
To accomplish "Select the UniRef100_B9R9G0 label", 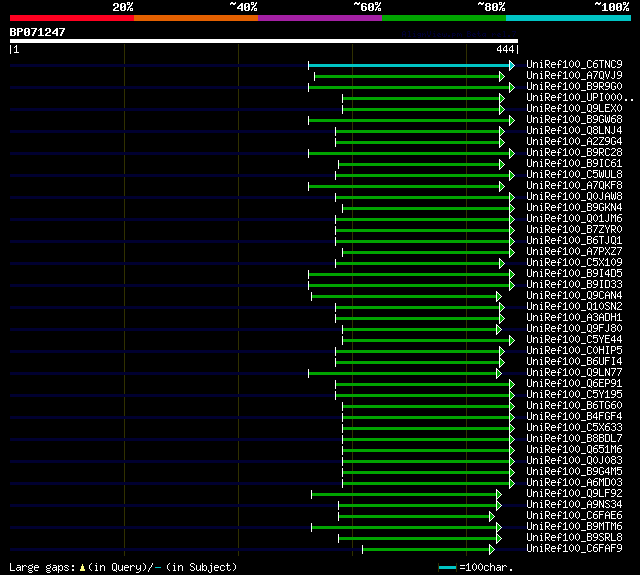I will (574, 87).
